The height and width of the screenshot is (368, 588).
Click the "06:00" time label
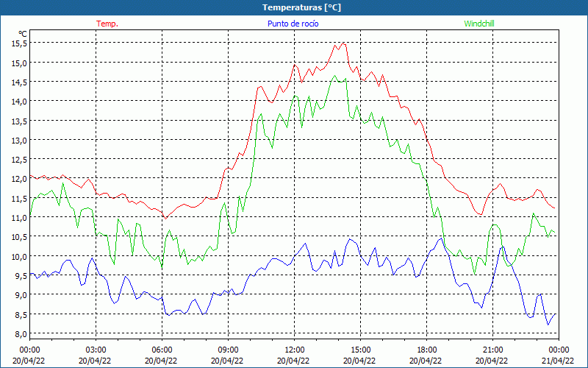point(162,350)
